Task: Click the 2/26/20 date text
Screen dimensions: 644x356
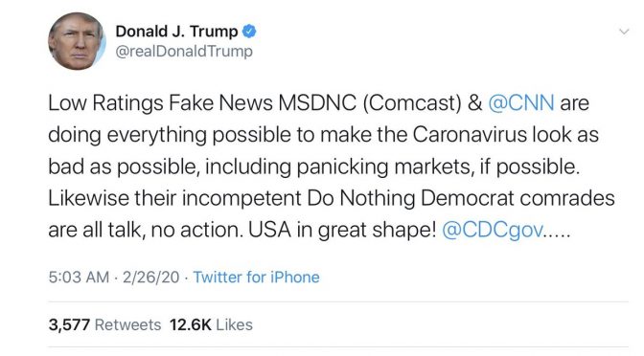Action: (150, 278)
